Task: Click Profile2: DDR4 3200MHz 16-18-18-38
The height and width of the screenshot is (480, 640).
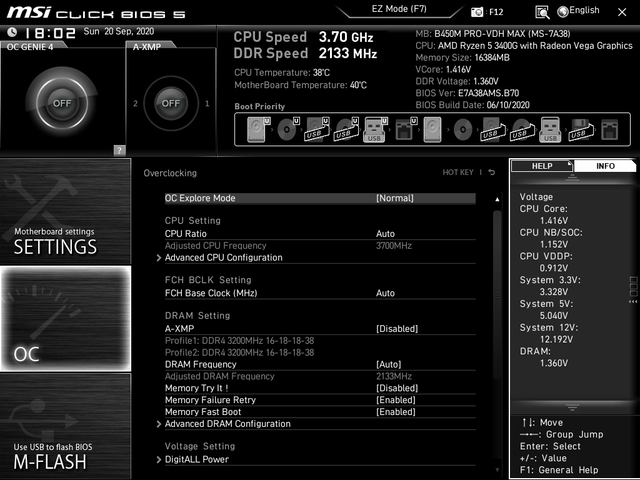Action: (x=240, y=352)
